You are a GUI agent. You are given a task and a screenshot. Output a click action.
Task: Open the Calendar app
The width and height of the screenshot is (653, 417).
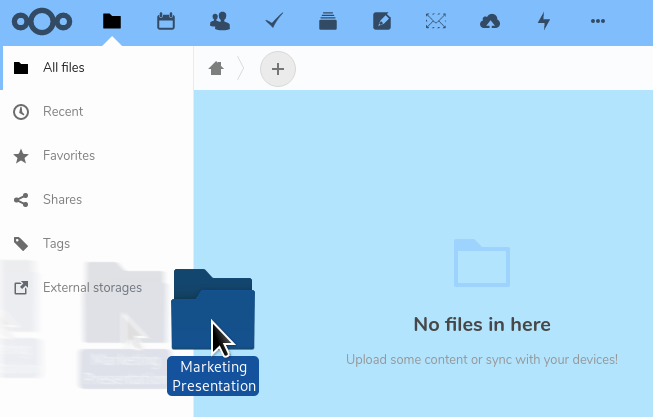[x=166, y=21]
